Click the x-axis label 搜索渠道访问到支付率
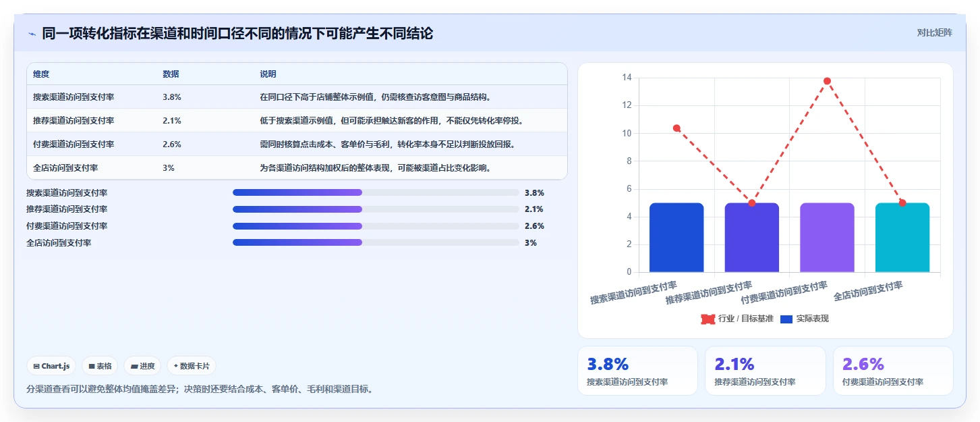 634,292
